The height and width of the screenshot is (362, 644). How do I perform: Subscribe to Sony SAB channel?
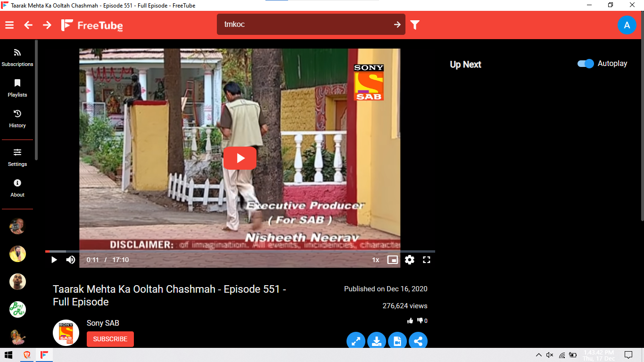(110, 338)
